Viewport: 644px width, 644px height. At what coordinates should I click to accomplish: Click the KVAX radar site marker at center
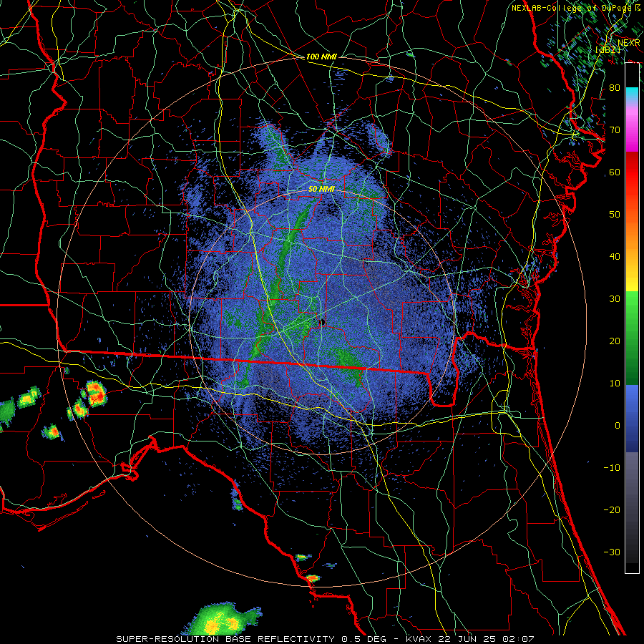pyautogui.click(x=323, y=322)
